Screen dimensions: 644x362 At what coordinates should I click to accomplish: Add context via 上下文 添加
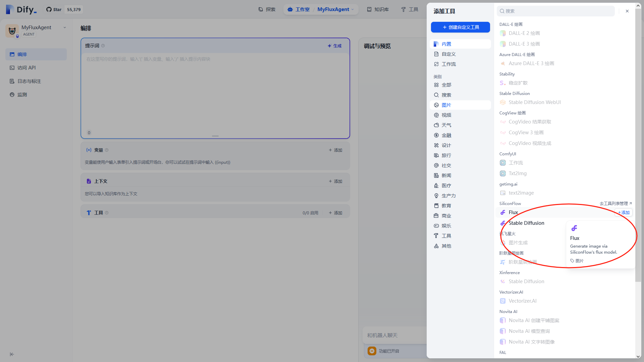tap(335, 181)
